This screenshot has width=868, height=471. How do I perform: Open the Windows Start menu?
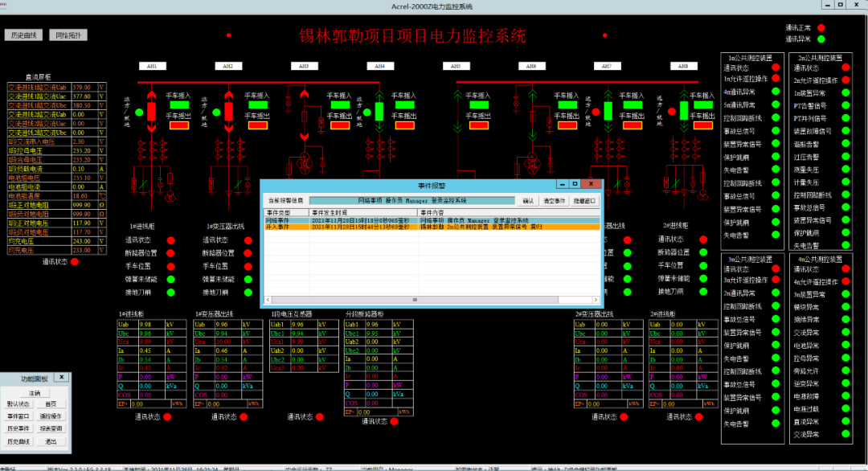(8, 465)
